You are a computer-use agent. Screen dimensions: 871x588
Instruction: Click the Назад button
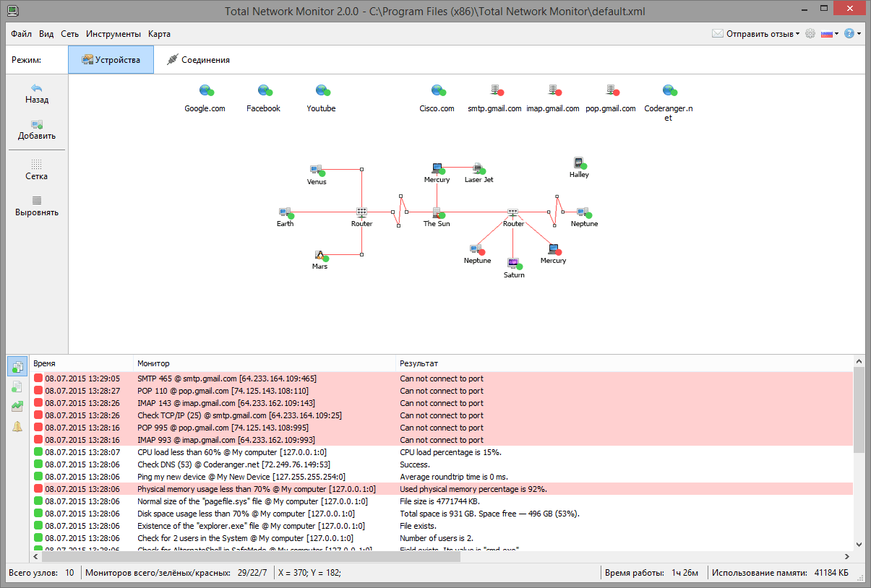pyautogui.click(x=37, y=94)
